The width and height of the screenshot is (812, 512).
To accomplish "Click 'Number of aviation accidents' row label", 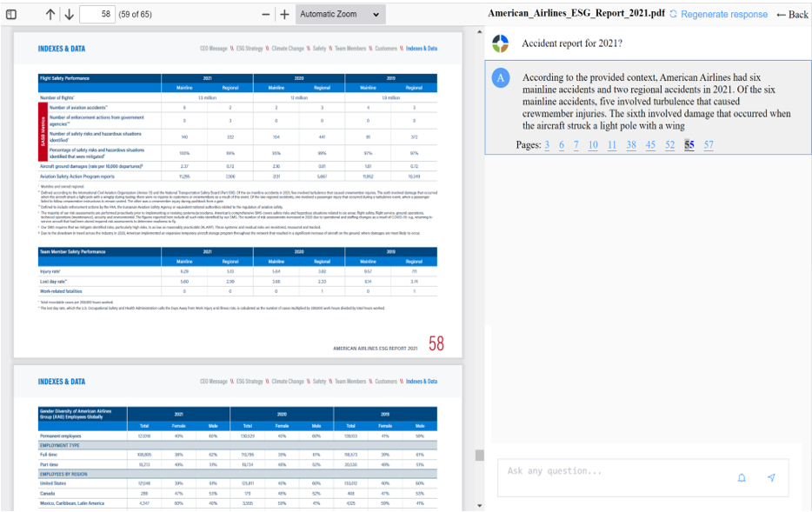I will pyautogui.click(x=79, y=108).
